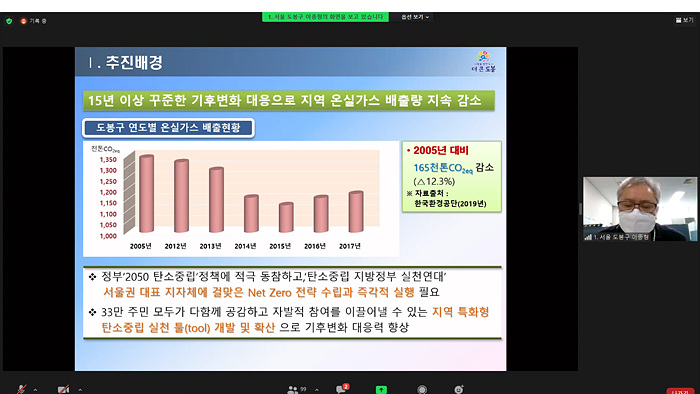Image resolution: width=700 pixels, height=394 pixels.
Task: Click the 2017년 label on chart axis
Action: tap(350, 246)
